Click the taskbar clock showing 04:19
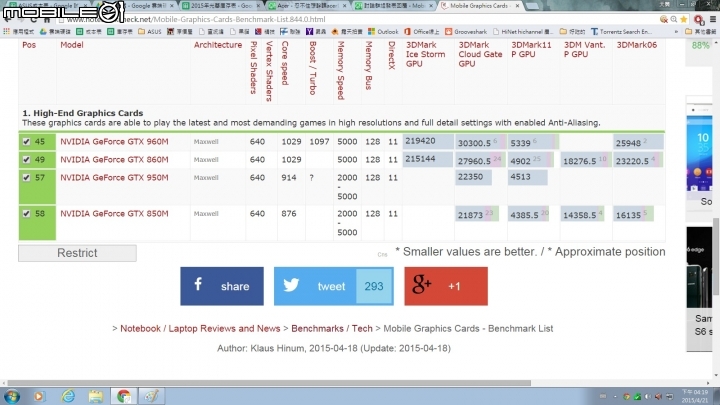 point(694,396)
